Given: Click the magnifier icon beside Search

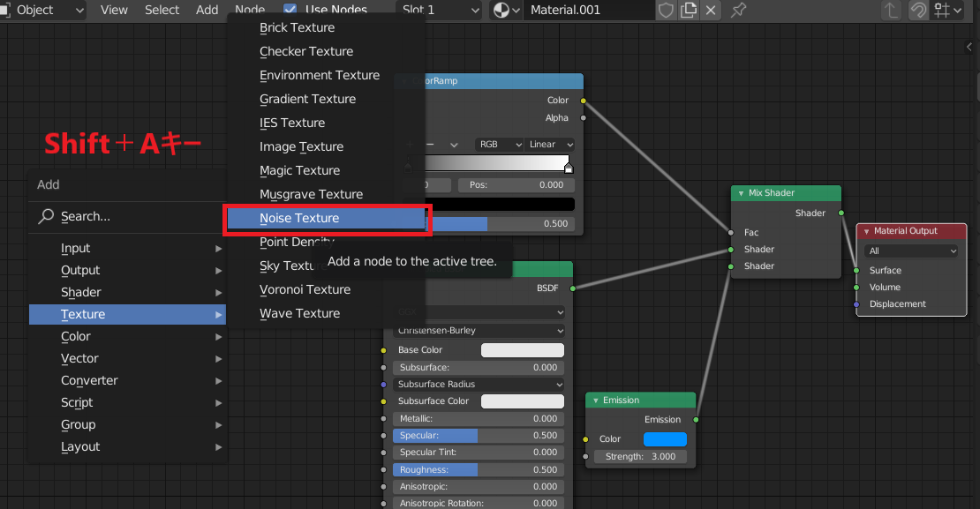Looking at the screenshot, I should pyautogui.click(x=46, y=216).
